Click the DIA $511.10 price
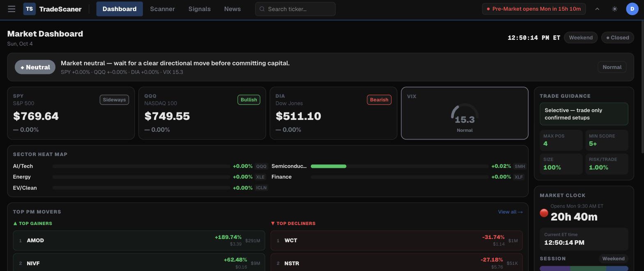Image resolution: width=644 pixels, height=271 pixels. tap(298, 116)
